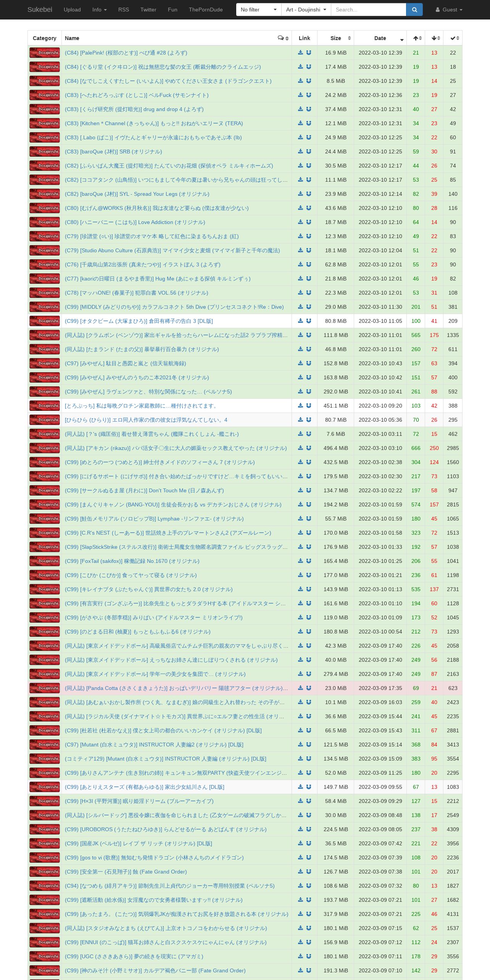This screenshot has width=490, height=980.
Task: Click the date cell '2022-03-09 17:35'
Action: point(380,688)
